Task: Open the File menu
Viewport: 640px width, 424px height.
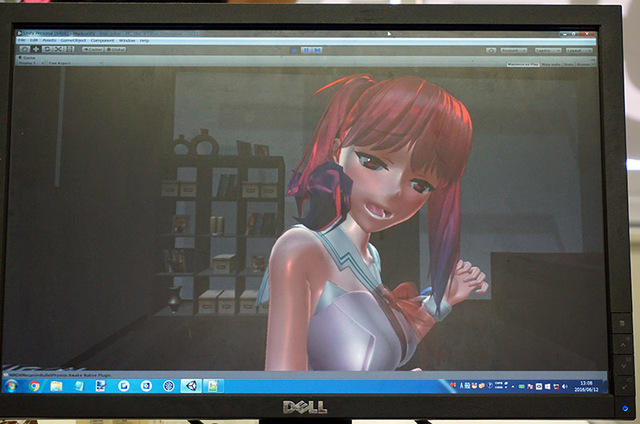Action: pyautogui.click(x=22, y=40)
